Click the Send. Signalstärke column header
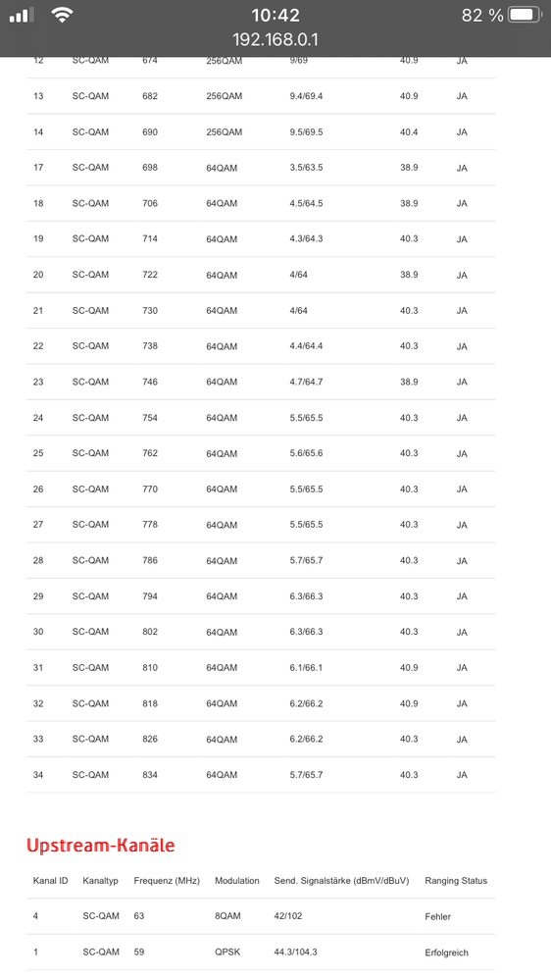 coord(342,881)
